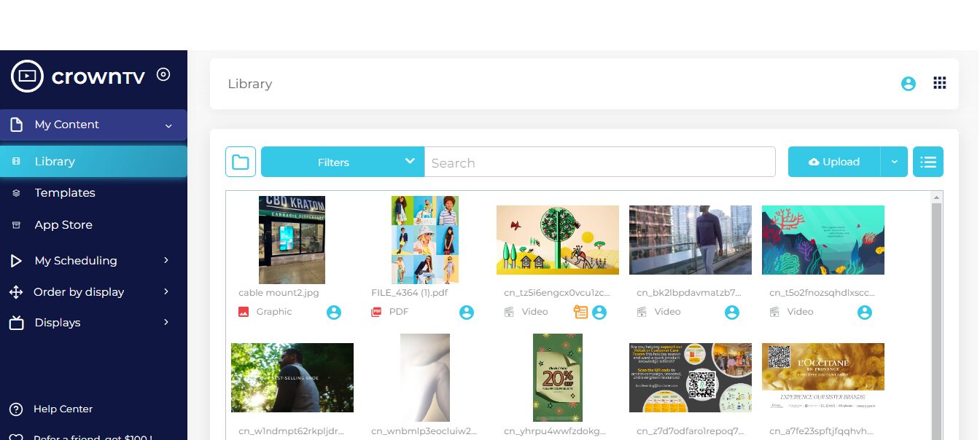The width and height of the screenshot is (980, 440).
Task: Click the folder icon beside the Filters dropdown
Action: (241, 161)
